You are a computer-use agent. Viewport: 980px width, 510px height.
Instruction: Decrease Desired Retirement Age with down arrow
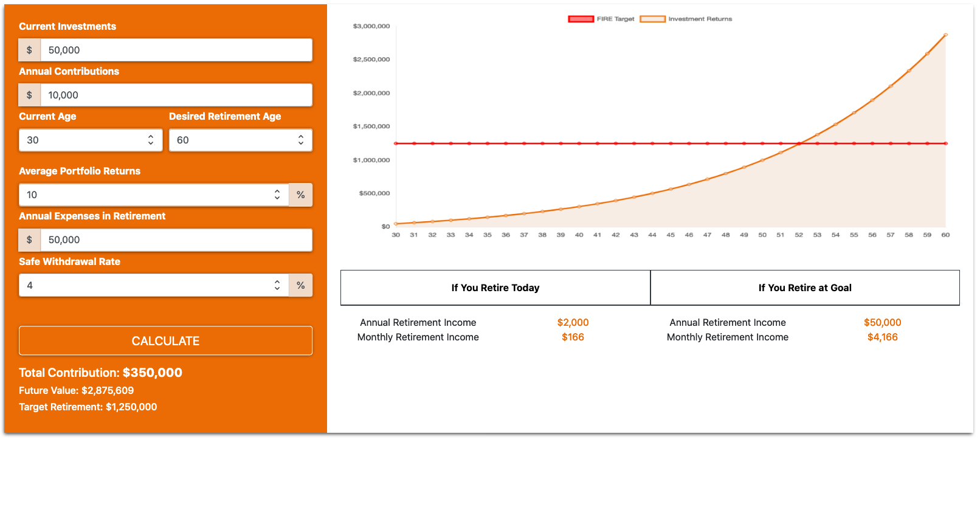pyautogui.click(x=301, y=143)
